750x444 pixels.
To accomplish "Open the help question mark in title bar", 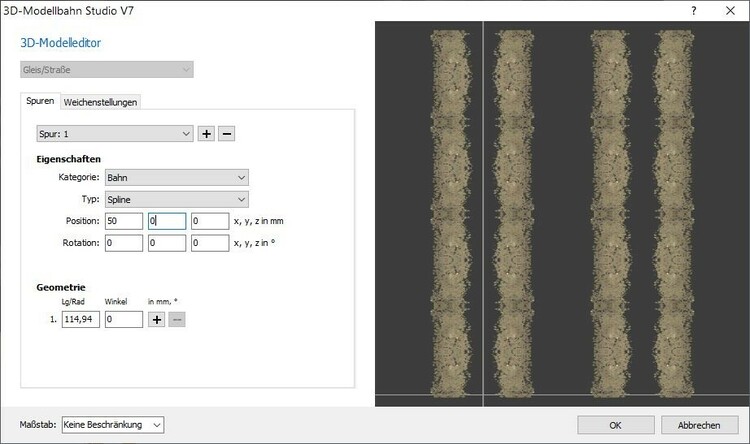I will pyautogui.click(x=694, y=11).
